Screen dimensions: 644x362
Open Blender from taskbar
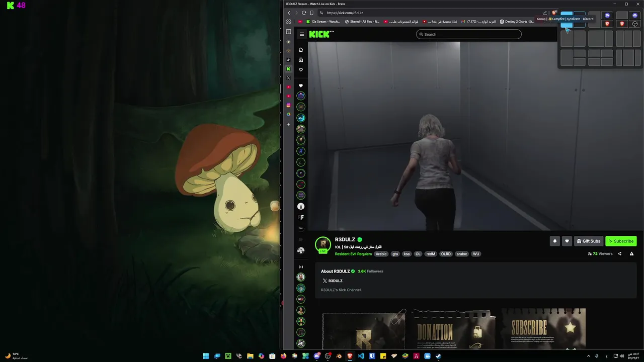tap(339, 356)
